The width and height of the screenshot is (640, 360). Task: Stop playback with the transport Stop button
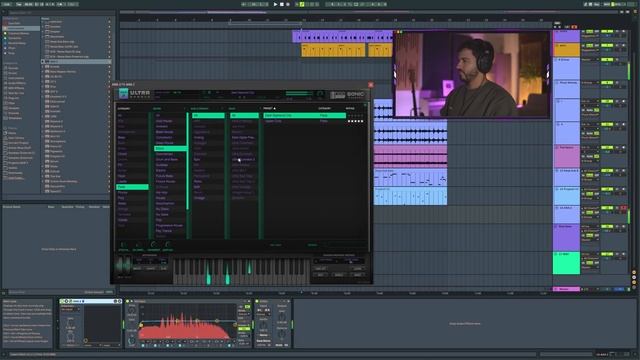282,4
